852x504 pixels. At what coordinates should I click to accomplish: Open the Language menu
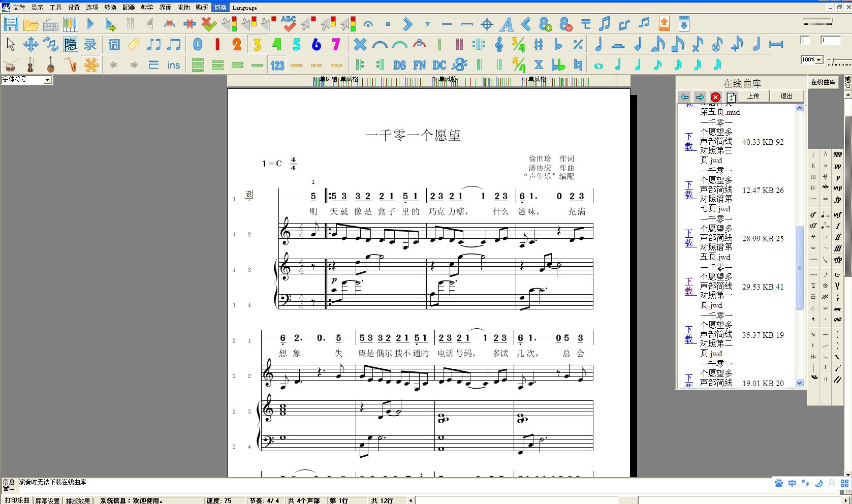pos(244,8)
